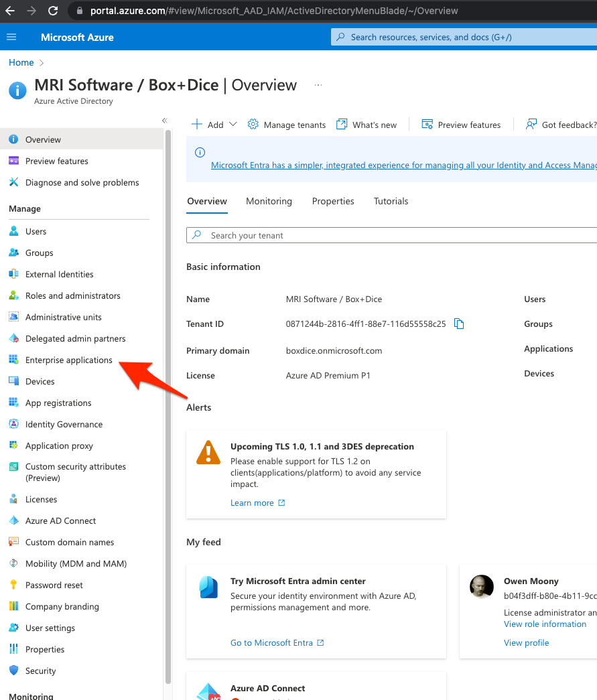Copy the Tenant ID with copy icon
597x700 pixels.
(x=459, y=324)
